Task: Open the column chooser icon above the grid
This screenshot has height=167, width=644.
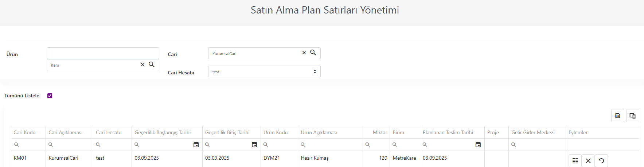Action: point(633,116)
